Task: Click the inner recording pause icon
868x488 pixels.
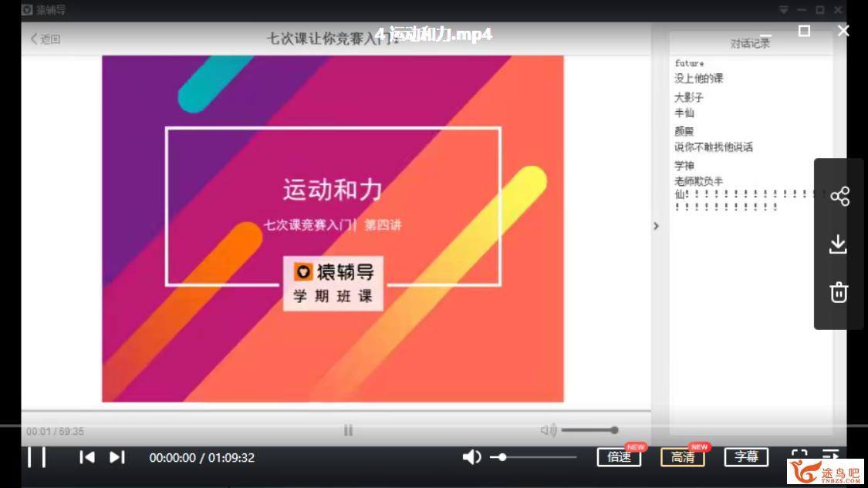Action: (x=348, y=430)
